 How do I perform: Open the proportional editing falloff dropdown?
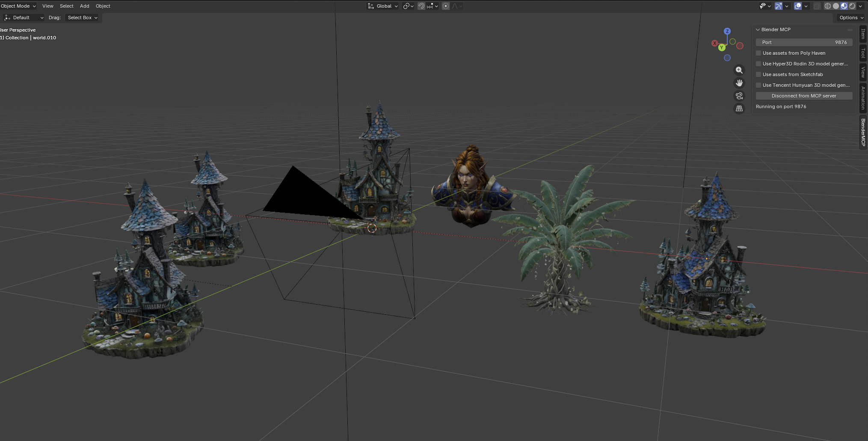coord(456,6)
